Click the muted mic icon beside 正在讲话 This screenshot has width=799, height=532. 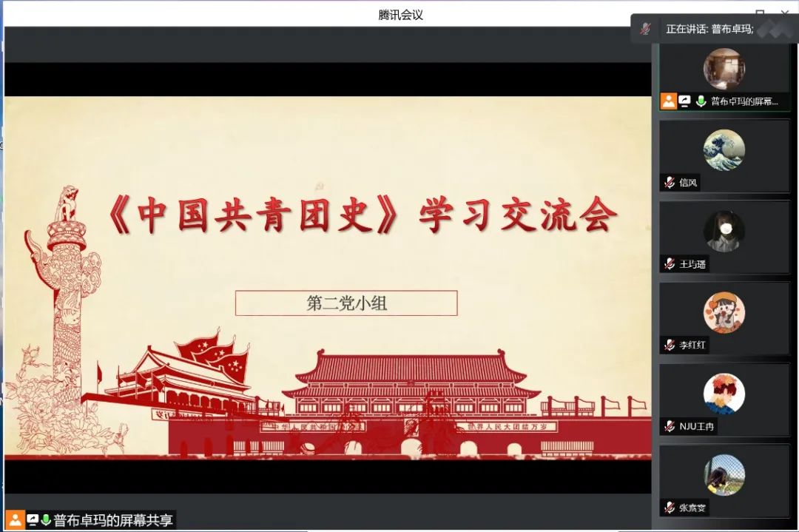[646, 29]
